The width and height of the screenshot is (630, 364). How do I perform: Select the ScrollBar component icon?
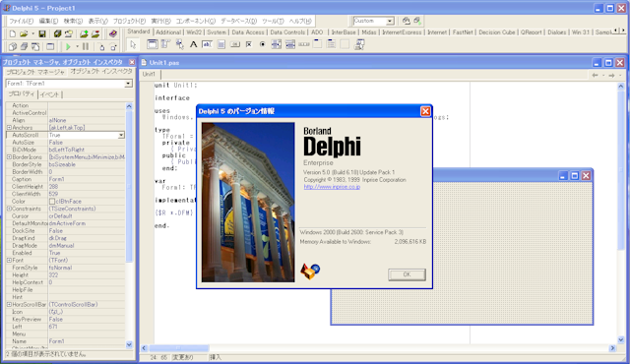pyautogui.click(x=304, y=44)
